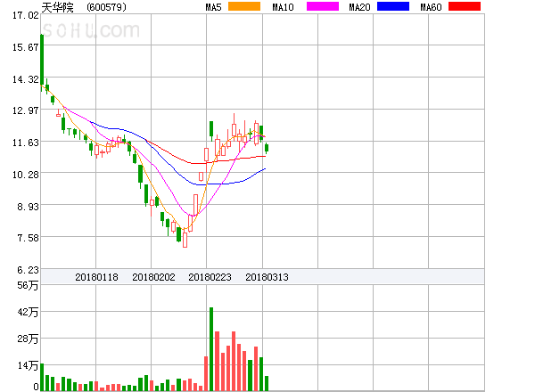Click the last green candlestick after 20180313
Image resolution: width=535 pixels, height=392 pixels.
(x=267, y=148)
